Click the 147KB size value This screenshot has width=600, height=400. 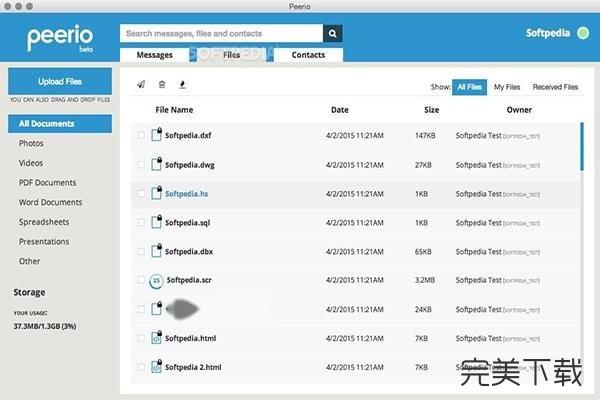(425, 136)
